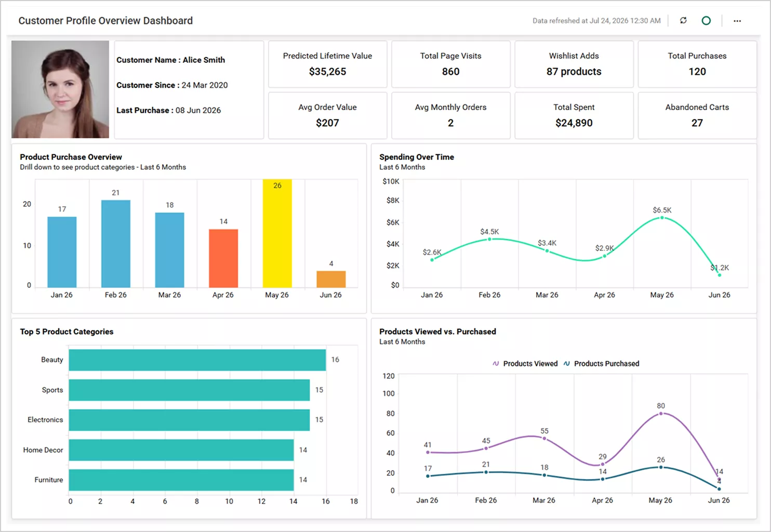This screenshot has width=771, height=532.
Task: Select the Abandoned Carts card
Action: tap(697, 115)
